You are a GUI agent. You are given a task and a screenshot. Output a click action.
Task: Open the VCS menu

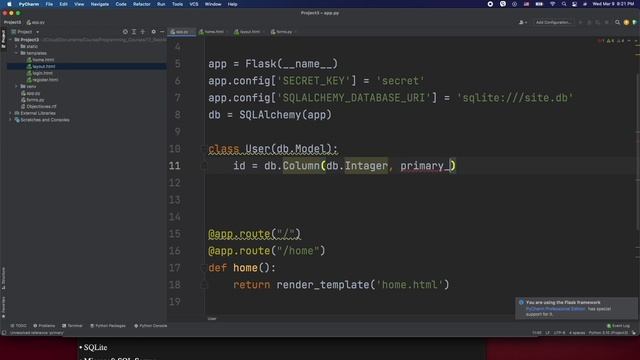click(194, 4)
